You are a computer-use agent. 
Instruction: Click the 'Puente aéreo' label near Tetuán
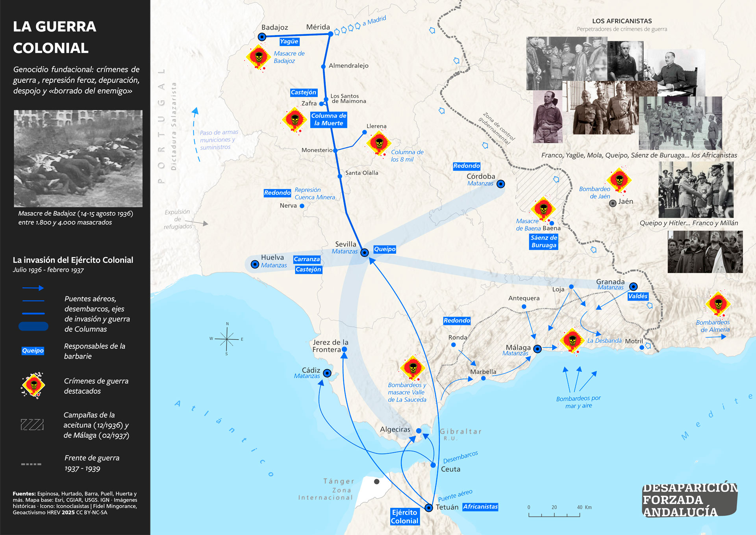[455, 495]
